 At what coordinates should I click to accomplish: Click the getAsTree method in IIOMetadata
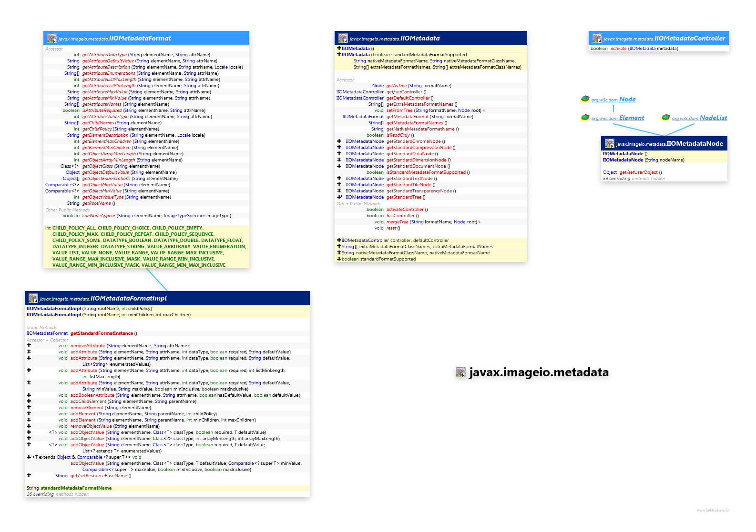pyautogui.click(x=396, y=86)
